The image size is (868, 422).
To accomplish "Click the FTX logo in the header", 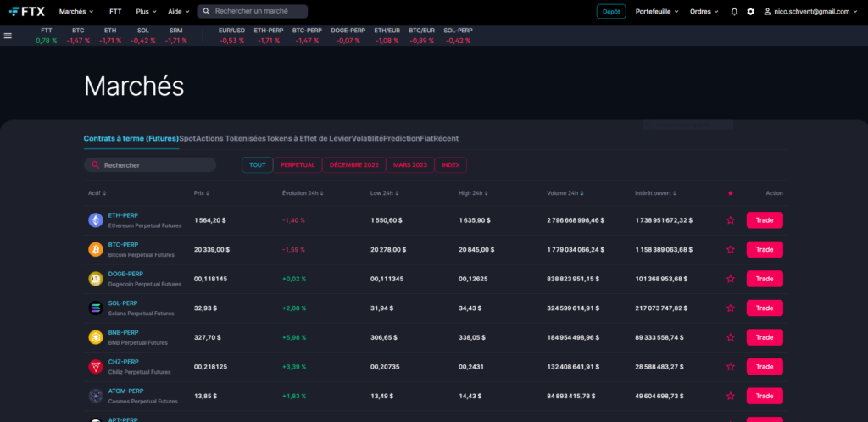I will pos(27,12).
